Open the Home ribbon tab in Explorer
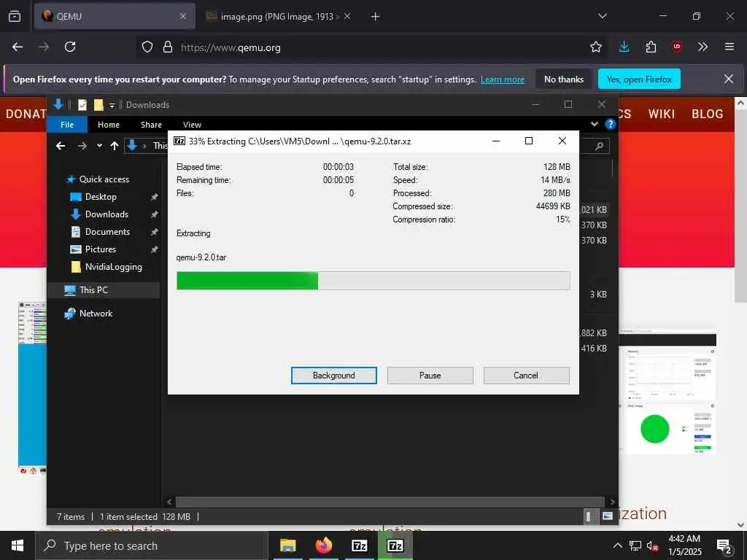This screenshot has height=560, width=747. pos(109,124)
